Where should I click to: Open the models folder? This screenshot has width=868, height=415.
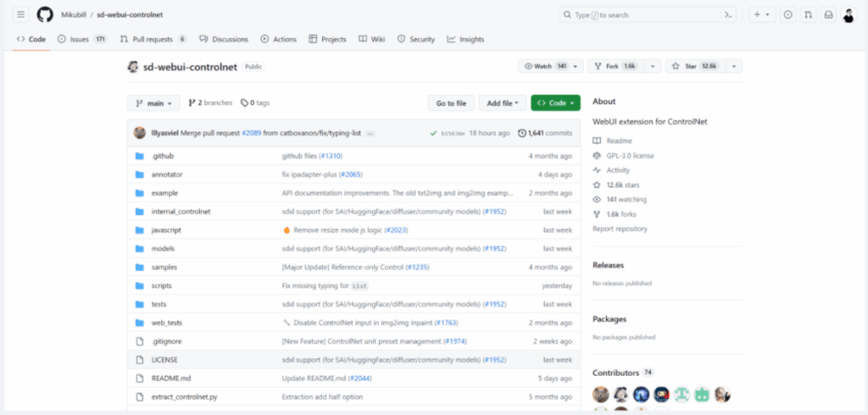point(163,248)
